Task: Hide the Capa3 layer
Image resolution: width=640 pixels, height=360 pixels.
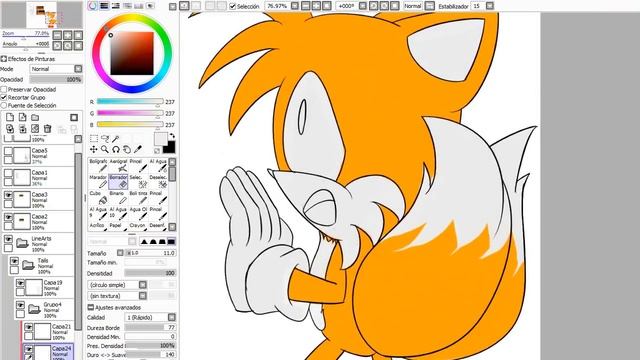Action: (8, 195)
